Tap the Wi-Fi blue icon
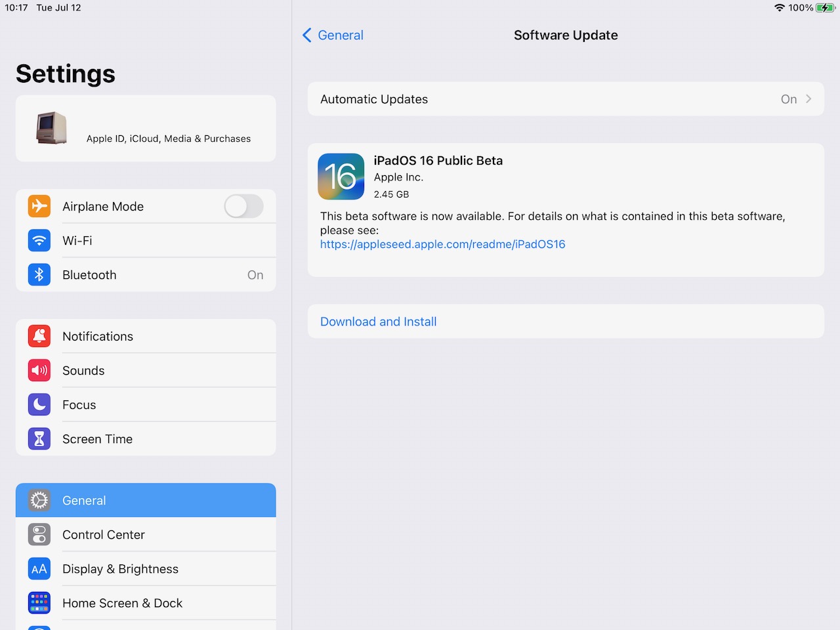The height and width of the screenshot is (630, 840). point(39,240)
